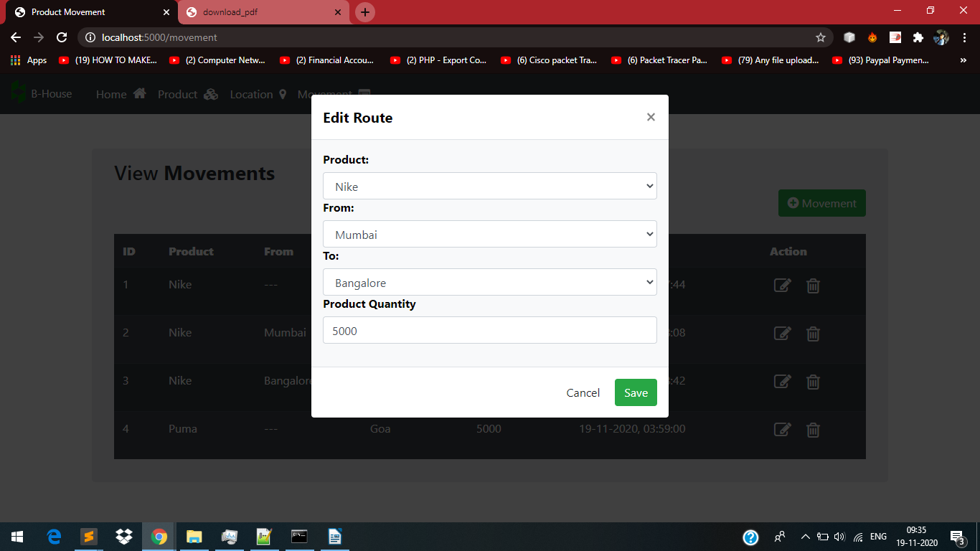Click the bookmark star in the address bar
This screenshot has width=980, height=551.
[820, 37]
